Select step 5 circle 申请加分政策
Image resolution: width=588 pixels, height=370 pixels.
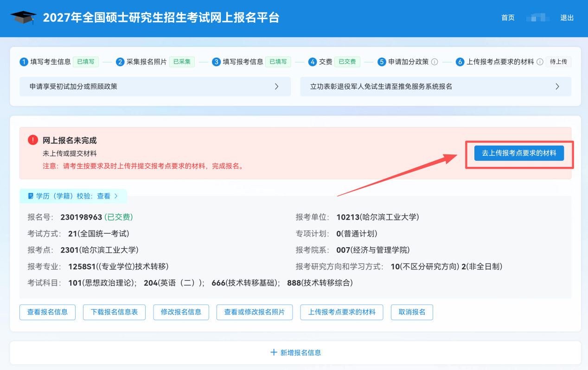pos(382,62)
